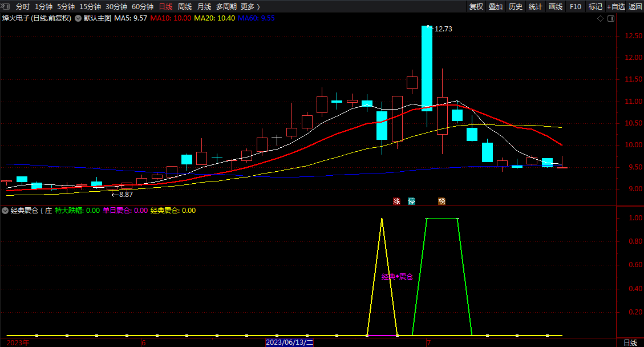Click the 涨 event marker icon
Image resolution: width=644 pixels, height=347 pixels.
point(396,201)
